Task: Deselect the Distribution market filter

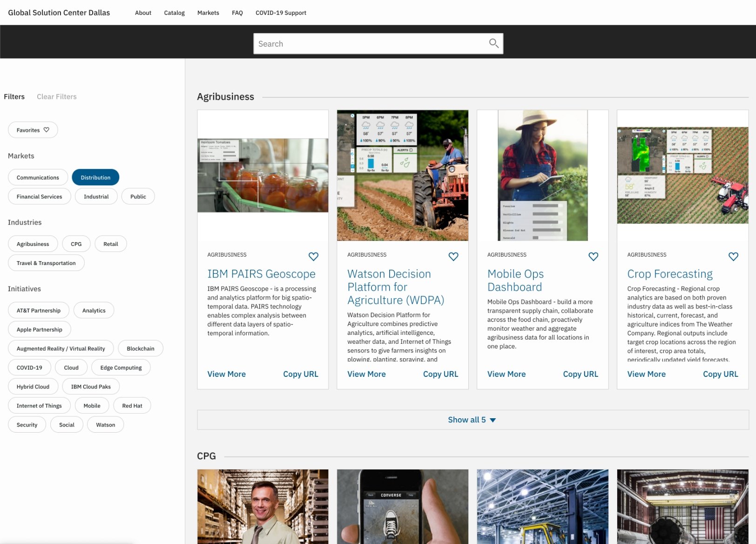Action: [95, 177]
